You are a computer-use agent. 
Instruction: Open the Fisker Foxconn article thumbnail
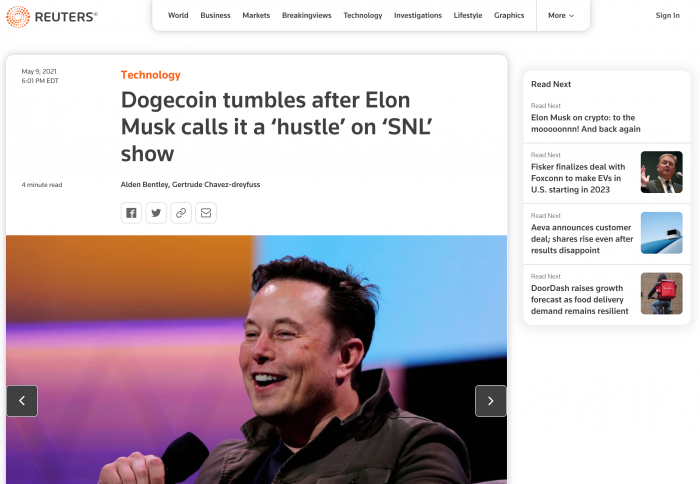tap(662, 172)
